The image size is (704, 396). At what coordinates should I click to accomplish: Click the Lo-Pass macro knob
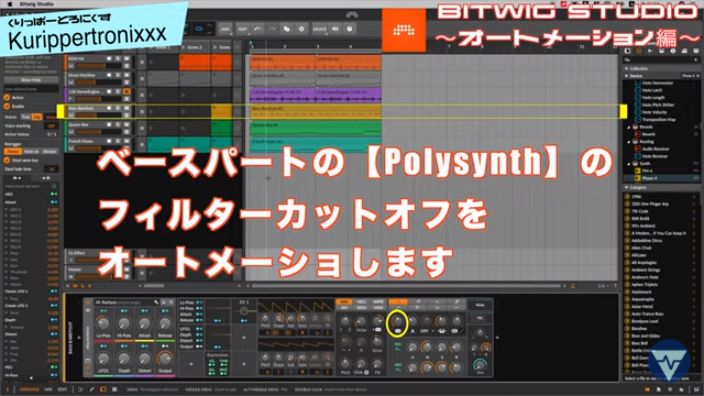(103, 323)
